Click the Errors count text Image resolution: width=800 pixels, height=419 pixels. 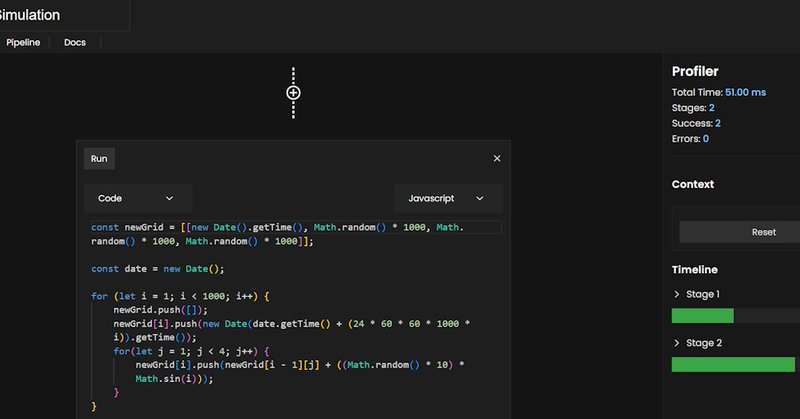point(690,138)
